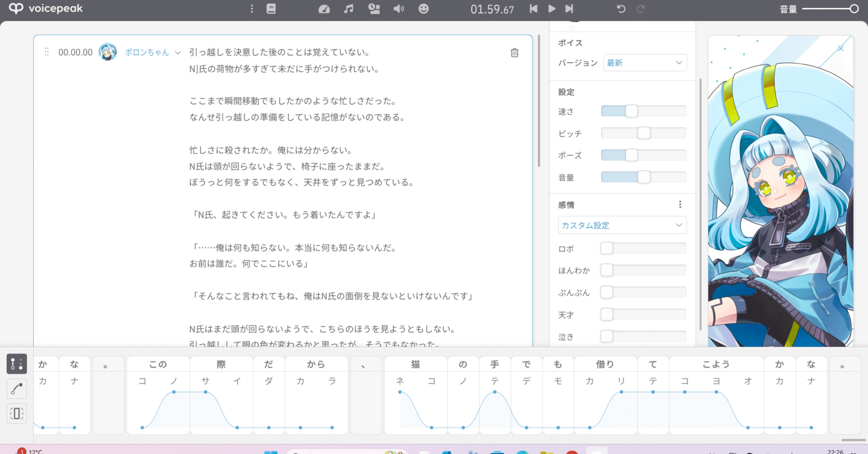
Task: Adjust the ぷんぷん emotion slider
Action: [x=607, y=292]
